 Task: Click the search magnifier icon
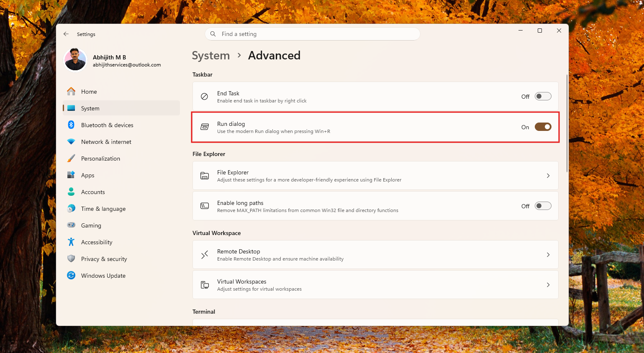point(213,34)
